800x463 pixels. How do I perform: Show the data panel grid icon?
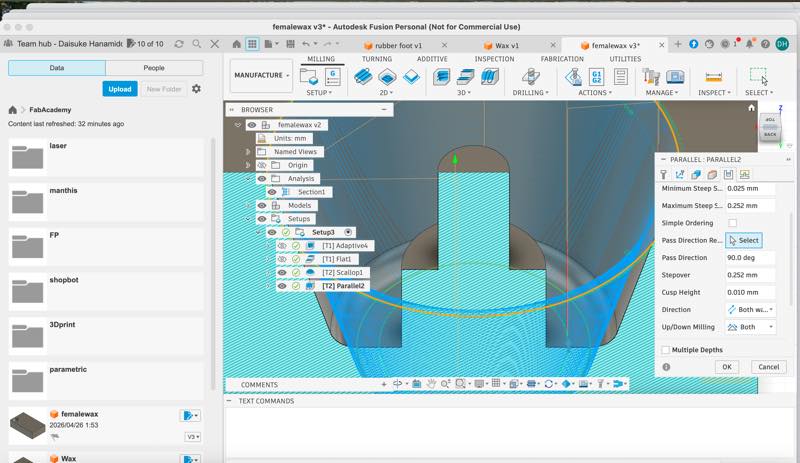252,44
